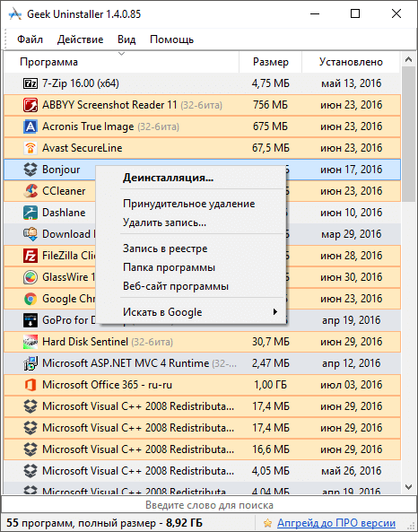Image resolution: width=418 pixels, height=532 pixels.
Task: Click the Avast SecureLine icon
Action: [x=30, y=148]
